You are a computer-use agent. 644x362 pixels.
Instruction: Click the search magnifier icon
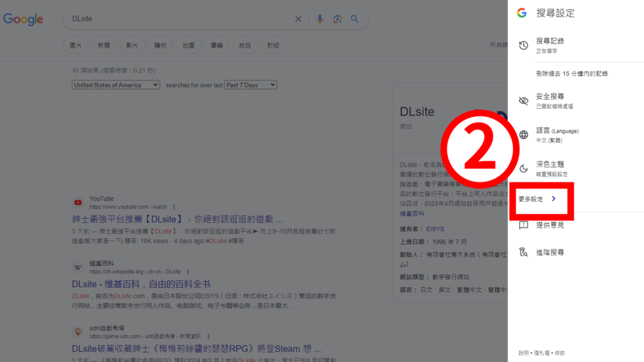click(x=354, y=19)
